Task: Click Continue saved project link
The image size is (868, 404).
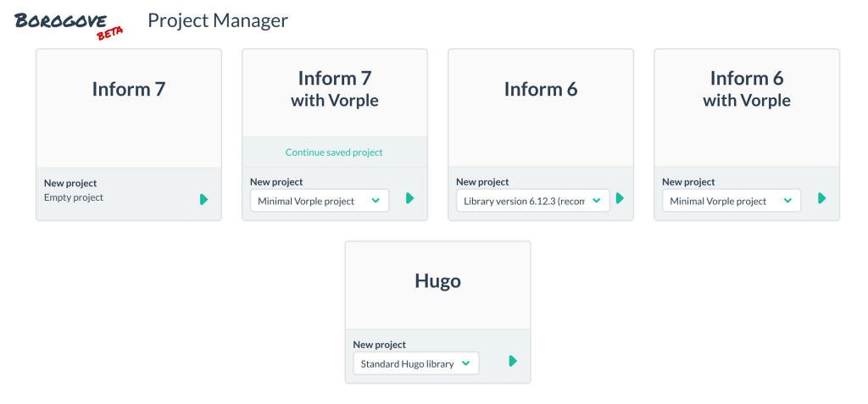Action: point(334,152)
